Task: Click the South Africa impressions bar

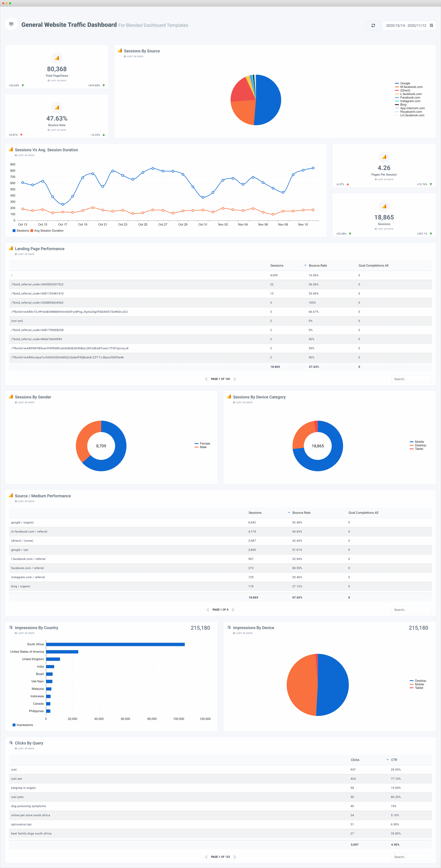Action: click(115, 644)
